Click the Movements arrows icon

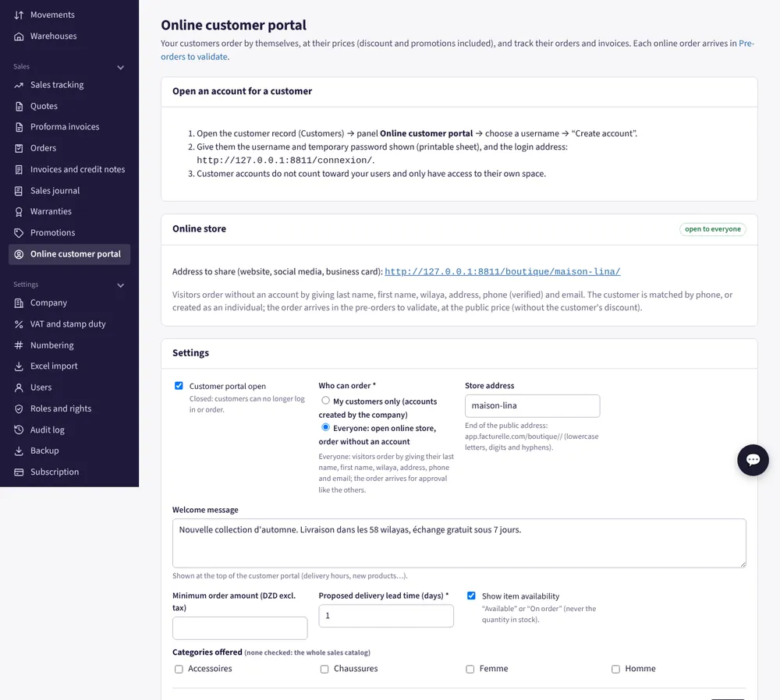tap(19, 15)
